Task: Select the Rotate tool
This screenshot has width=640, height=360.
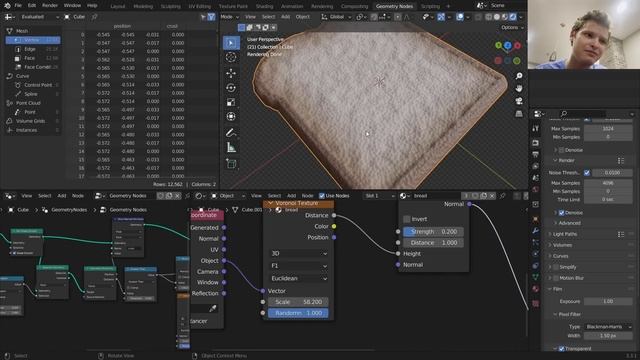Action: (231, 88)
